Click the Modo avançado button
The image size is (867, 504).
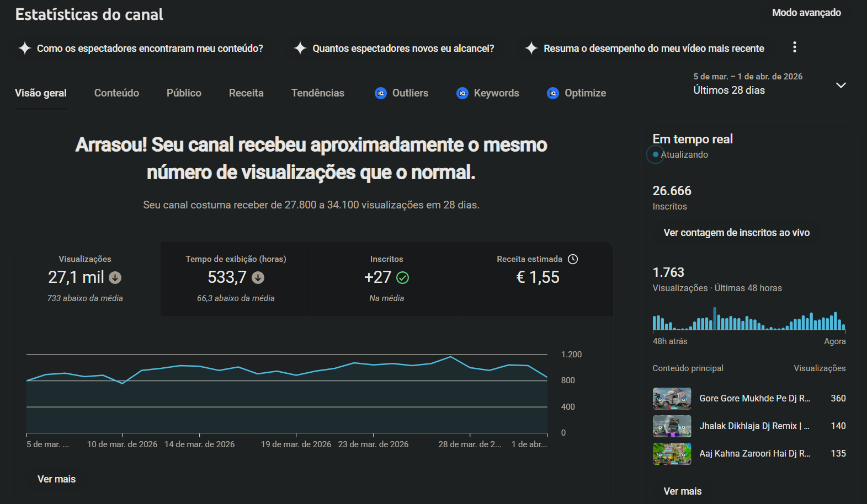[806, 13]
